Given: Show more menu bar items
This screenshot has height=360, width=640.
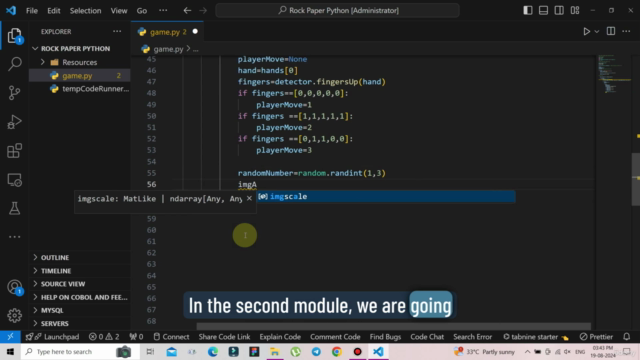Looking at the screenshot, I should click(x=163, y=11).
